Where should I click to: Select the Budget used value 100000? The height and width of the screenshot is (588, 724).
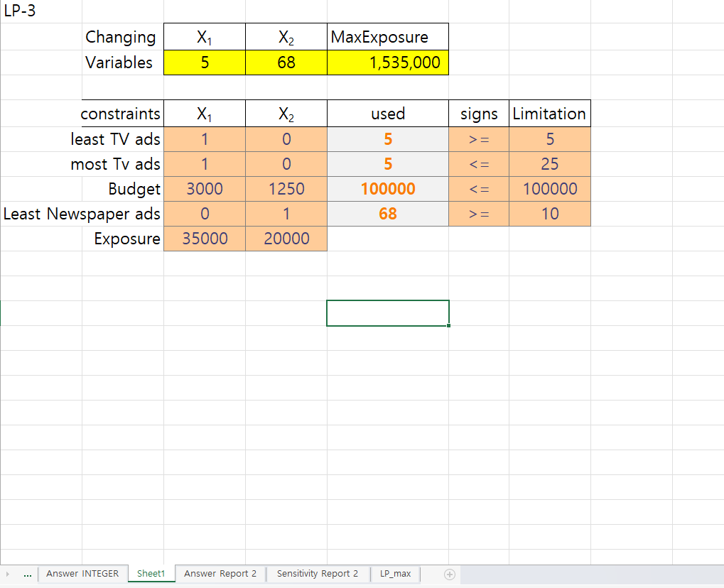(387, 188)
